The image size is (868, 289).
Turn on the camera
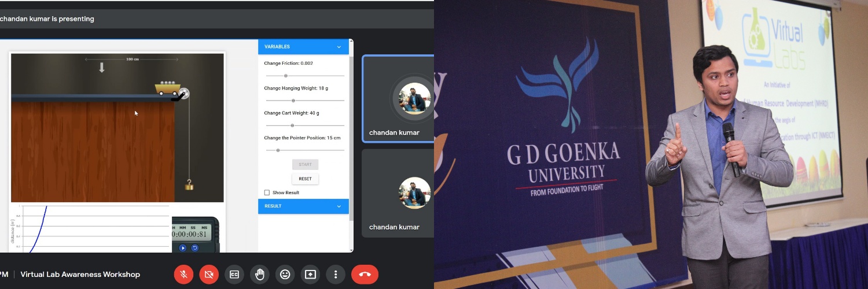pos(209,275)
